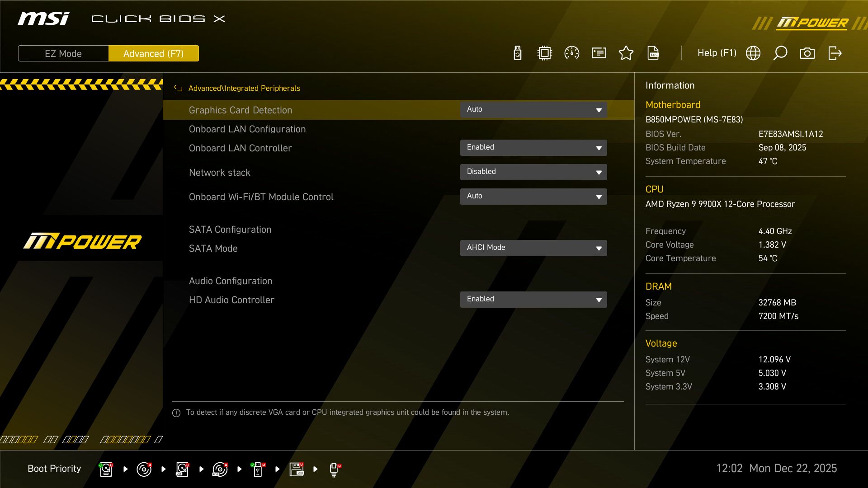Take a screenshot with the camera icon

[x=808, y=53]
